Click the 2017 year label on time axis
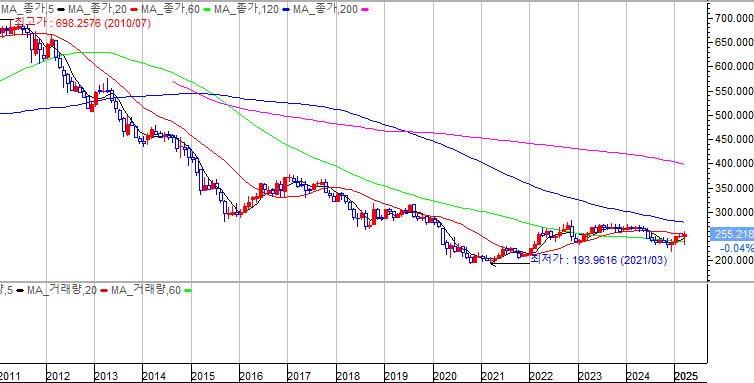 299,375
